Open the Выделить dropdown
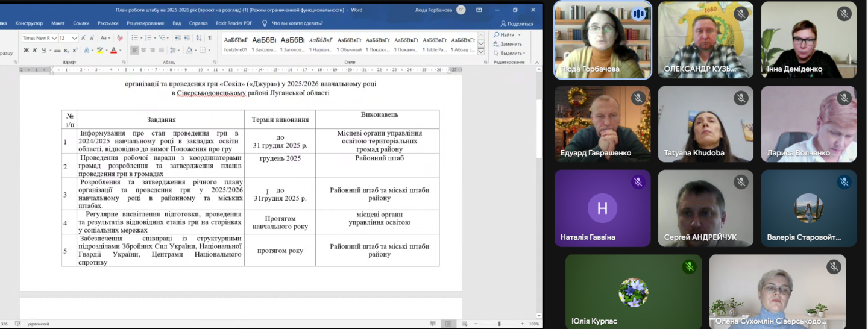The width and height of the screenshot is (868, 329). click(509, 53)
